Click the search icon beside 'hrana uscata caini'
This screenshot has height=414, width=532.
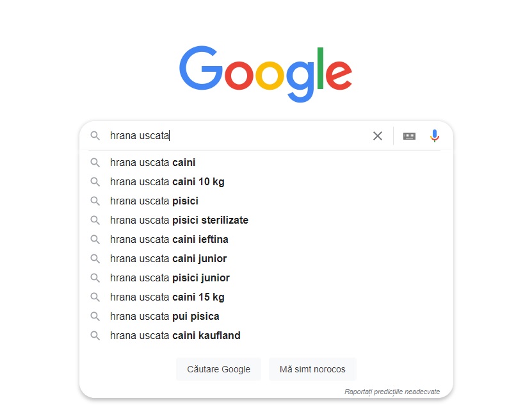pos(95,163)
